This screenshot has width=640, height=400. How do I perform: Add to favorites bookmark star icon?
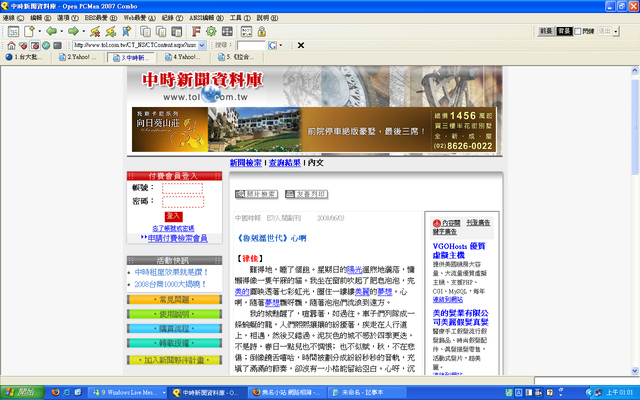point(127,31)
